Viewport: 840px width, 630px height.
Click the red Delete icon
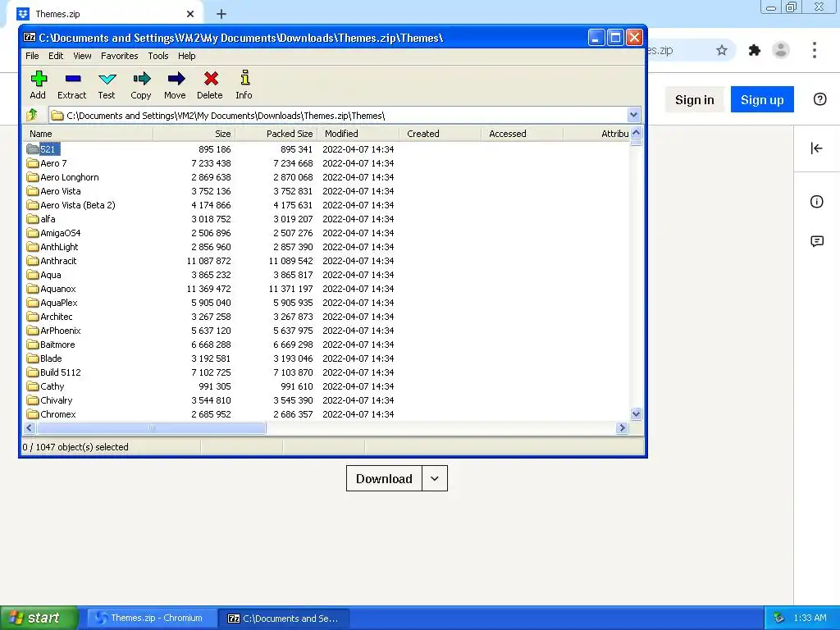[211, 79]
